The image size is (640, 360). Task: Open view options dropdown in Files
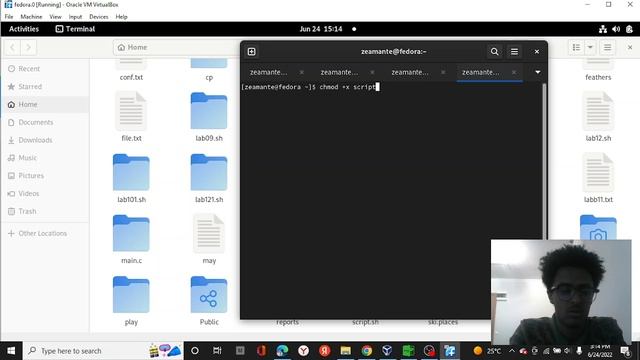[590, 47]
